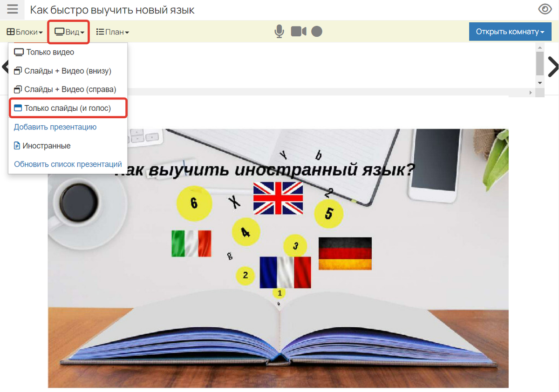Click the round record button

[x=317, y=32]
